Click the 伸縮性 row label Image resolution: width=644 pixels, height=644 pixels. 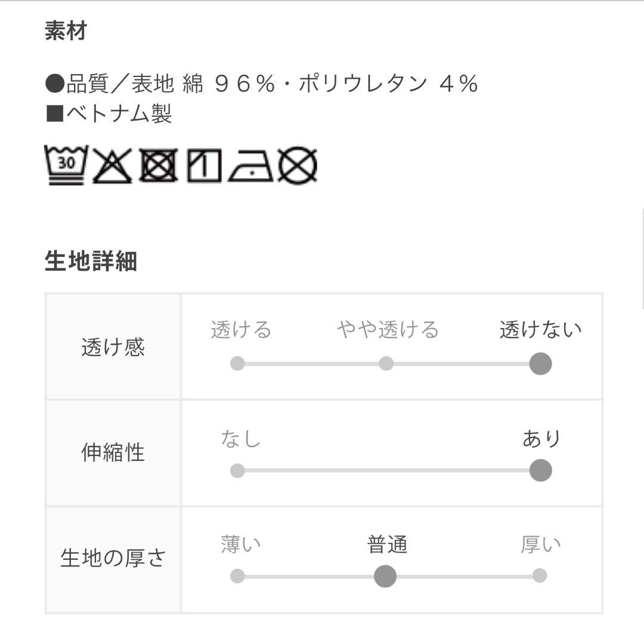113,453
